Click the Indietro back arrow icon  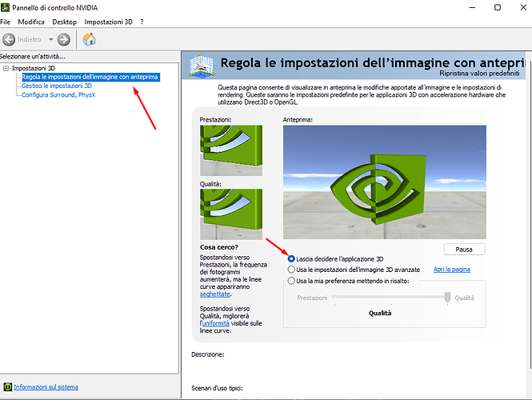(9, 40)
